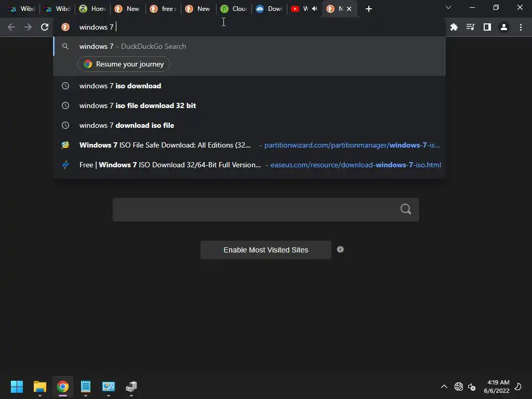
Task: Open Chrome's three-dot menu
Action: point(521,27)
